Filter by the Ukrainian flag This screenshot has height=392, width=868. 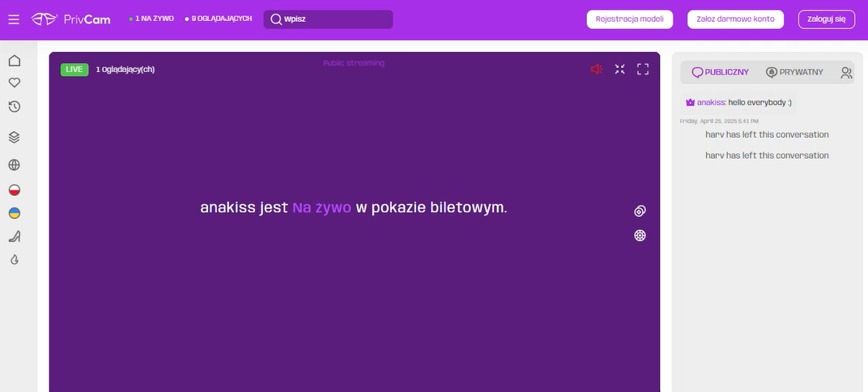point(14,213)
